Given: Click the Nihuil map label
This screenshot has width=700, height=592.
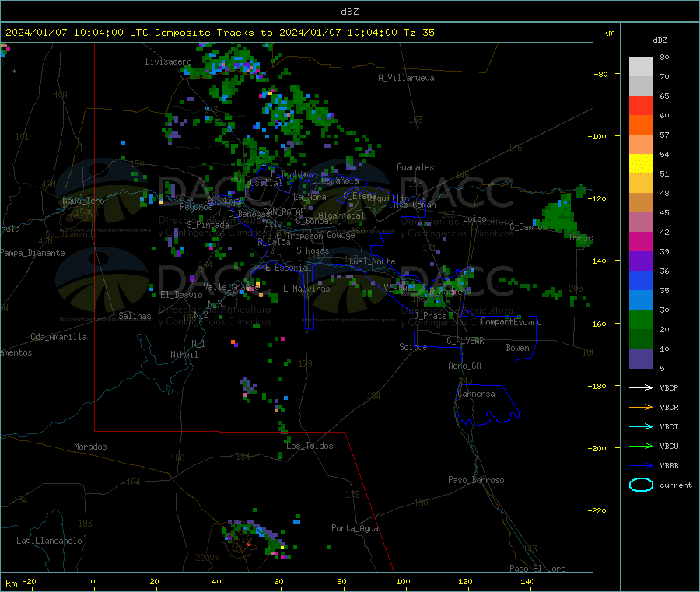Looking at the screenshot, I should point(184,355).
